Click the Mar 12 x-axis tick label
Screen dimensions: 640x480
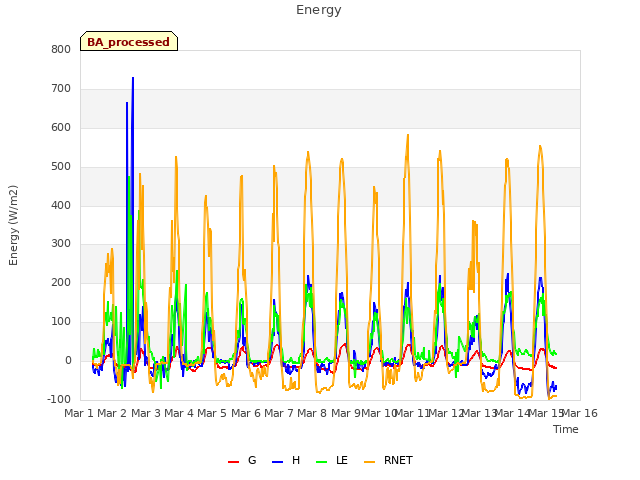tap(445, 413)
